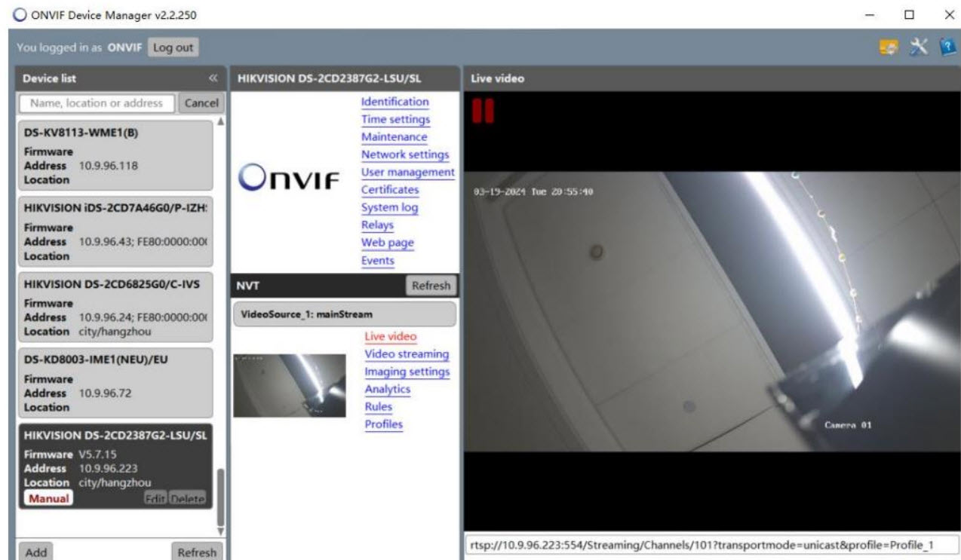Click the video source preview thumbnail

[x=290, y=385]
